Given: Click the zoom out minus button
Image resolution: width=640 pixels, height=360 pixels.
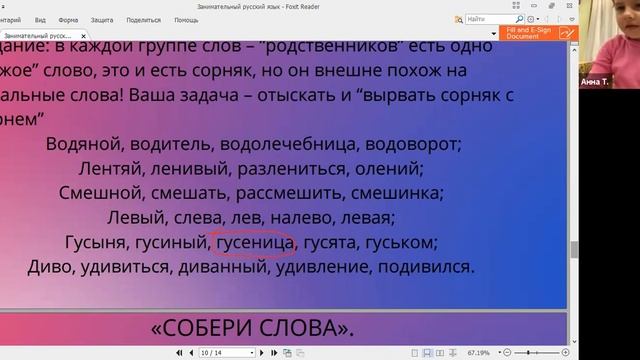Looking at the screenshot, I should click(x=507, y=352).
